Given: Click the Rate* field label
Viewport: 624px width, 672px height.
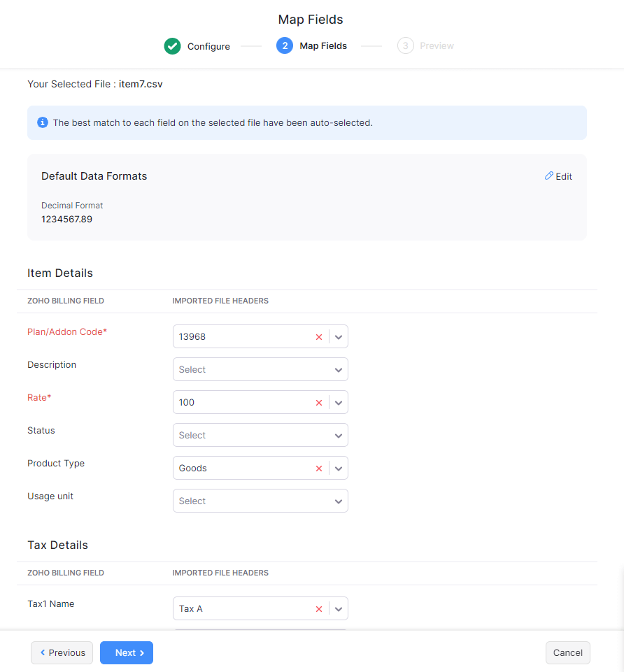Looking at the screenshot, I should click(x=39, y=398).
